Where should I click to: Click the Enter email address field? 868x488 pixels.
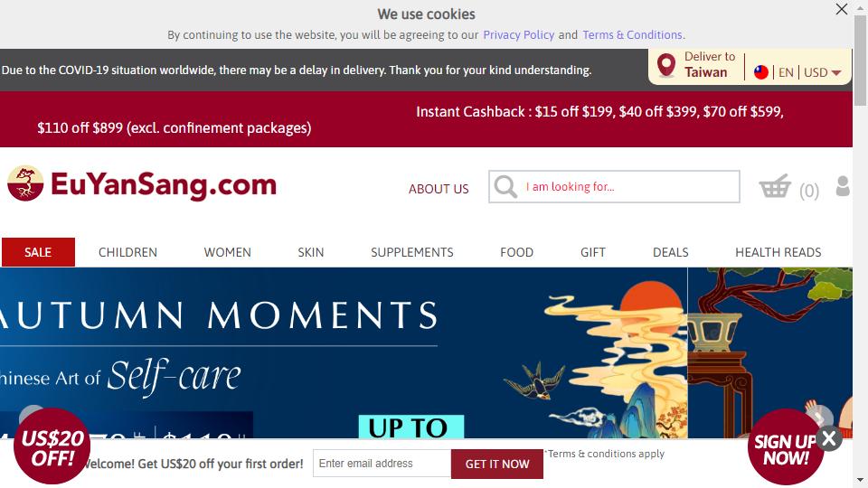382,464
